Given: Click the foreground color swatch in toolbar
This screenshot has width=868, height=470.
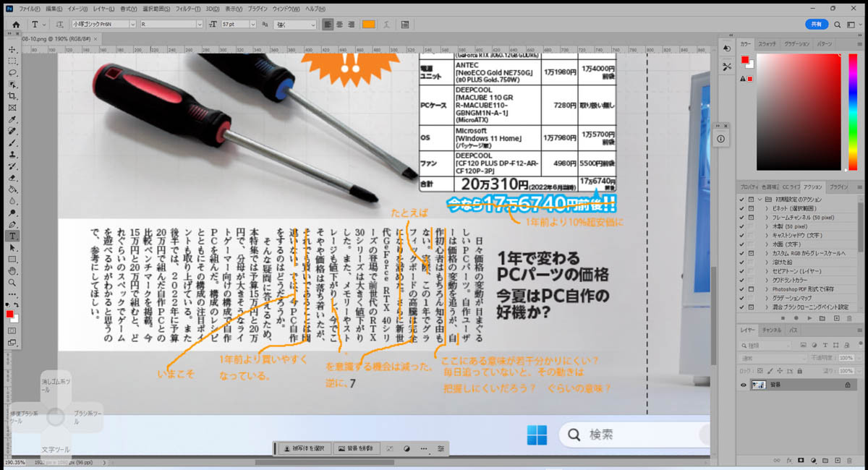Looking at the screenshot, I should tap(10, 315).
